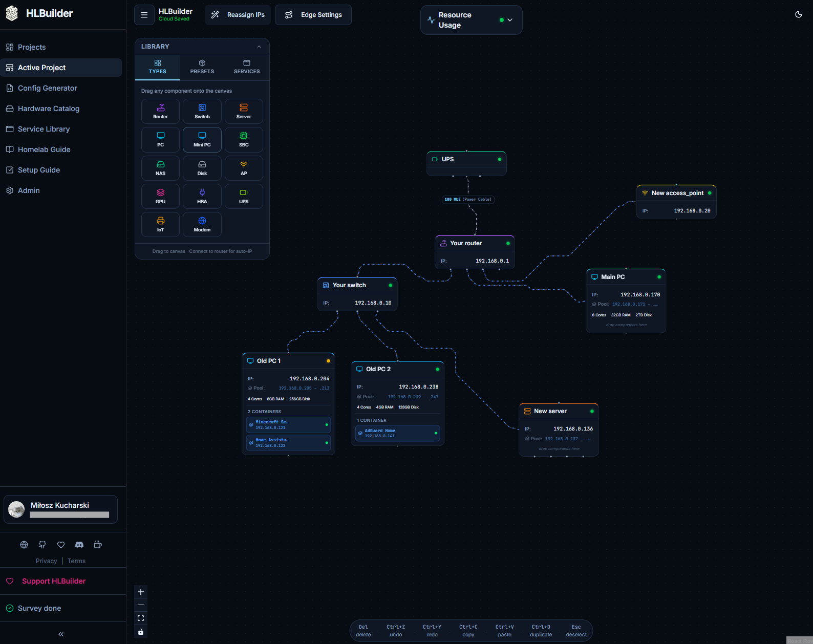Click the 100 MbE Power Cable edge label

(x=468, y=200)
